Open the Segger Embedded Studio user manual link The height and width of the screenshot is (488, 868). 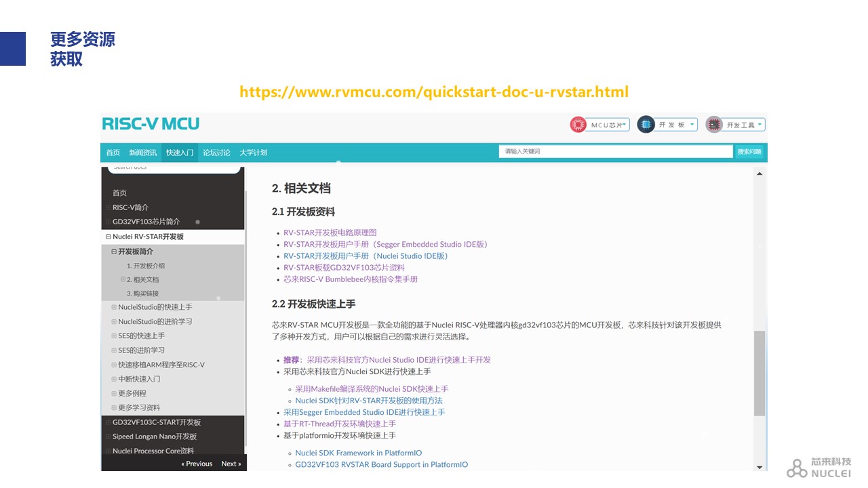tap(386, 244)
